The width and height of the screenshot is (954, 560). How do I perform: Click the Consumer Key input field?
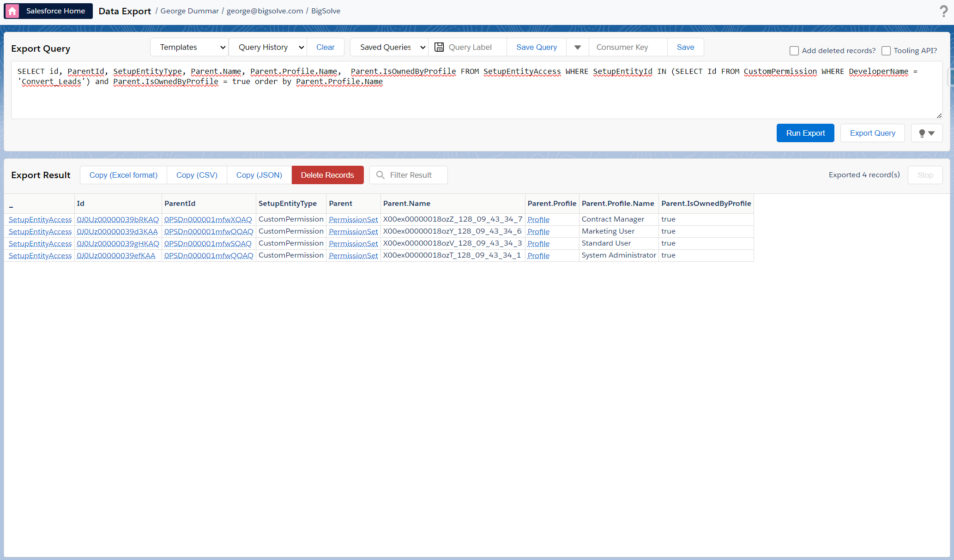click(x=628, y=47)
